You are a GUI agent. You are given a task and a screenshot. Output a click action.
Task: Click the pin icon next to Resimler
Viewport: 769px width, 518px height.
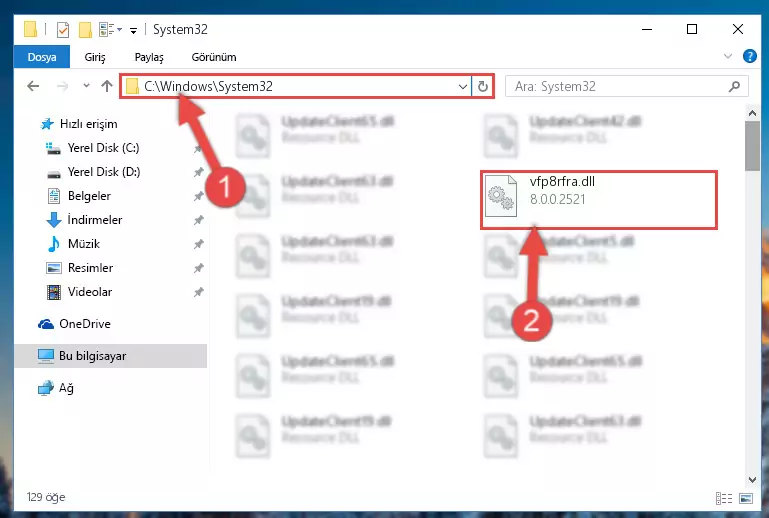tap(199, 268)
